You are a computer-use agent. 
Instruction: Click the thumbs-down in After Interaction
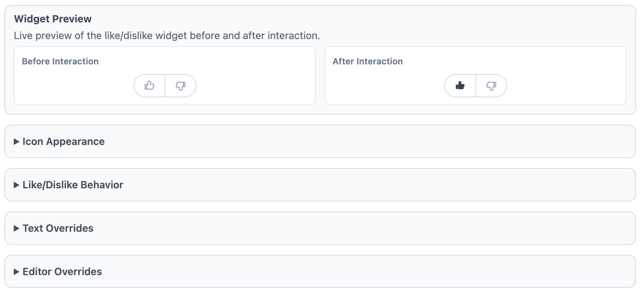point(491,86)
